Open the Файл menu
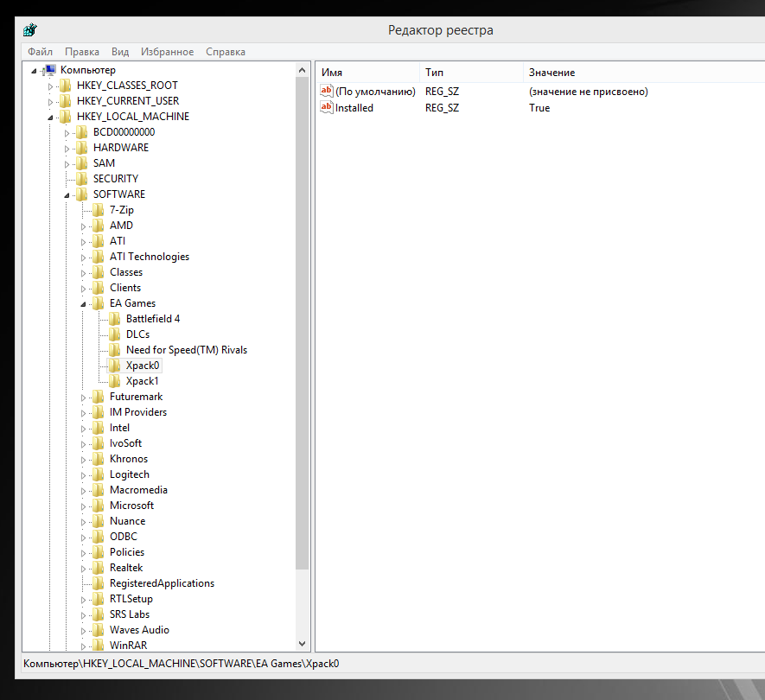 point(40,52)
